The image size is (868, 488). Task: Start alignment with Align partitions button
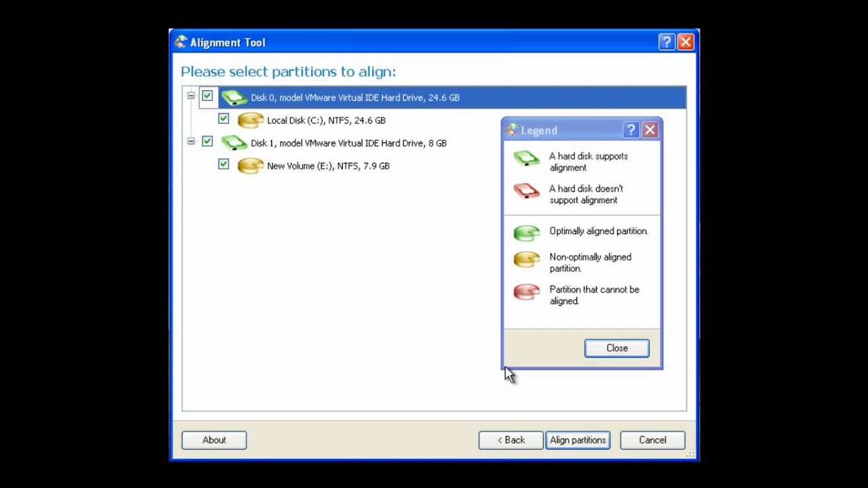(x=578, y=440)
